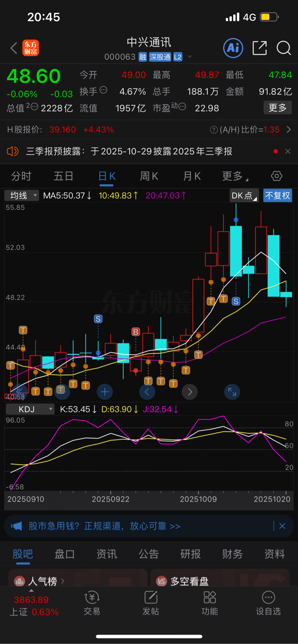The width and height of the screenshot is (298, 644).
Task: Tap 中兴通讯 stock title
Action: pos(149,42)
